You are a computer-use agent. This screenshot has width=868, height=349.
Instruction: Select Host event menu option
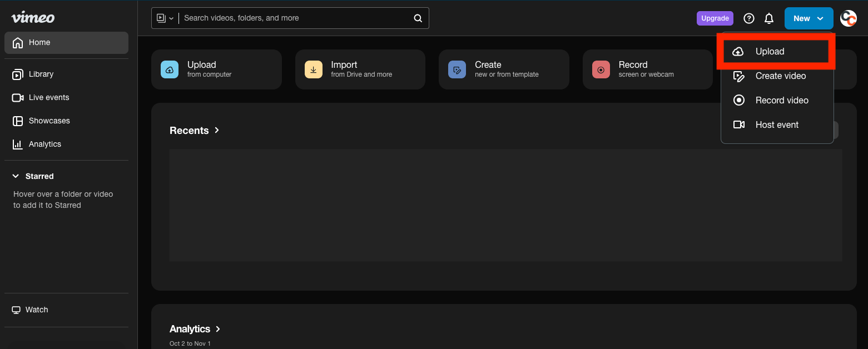(776, 125)
